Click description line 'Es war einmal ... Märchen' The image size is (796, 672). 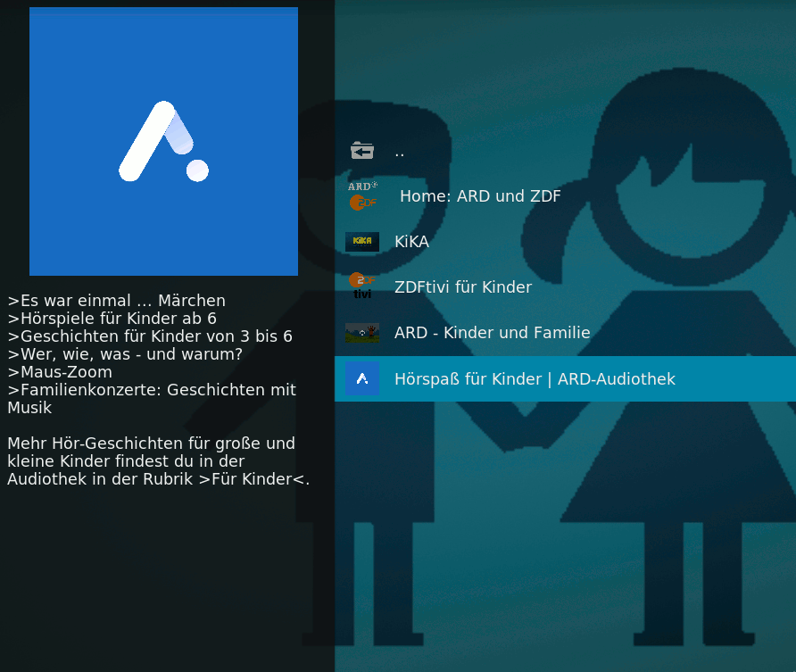(x=117, y=301)
